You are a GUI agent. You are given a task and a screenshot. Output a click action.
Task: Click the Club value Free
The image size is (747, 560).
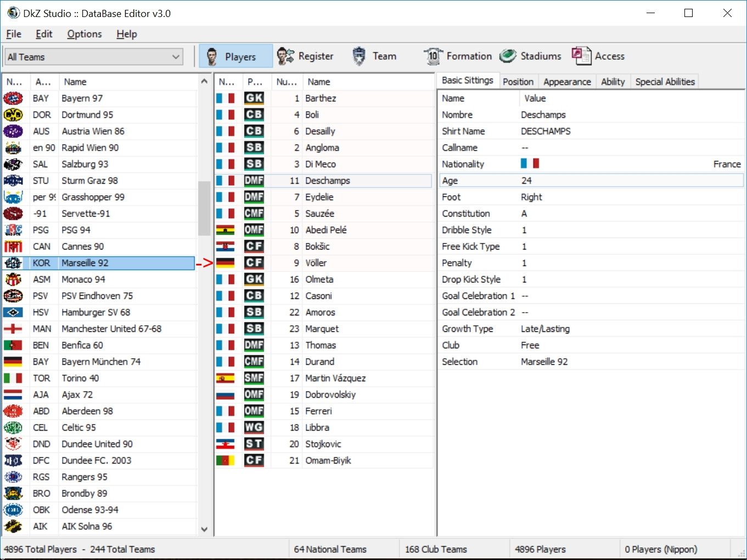coord(530,345)
